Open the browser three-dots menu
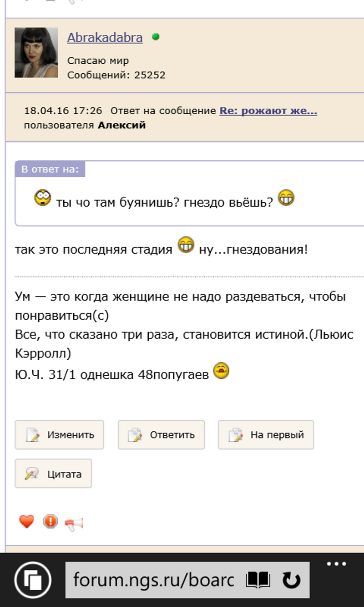This screenshot has width=364, height=607. point(337,564)
